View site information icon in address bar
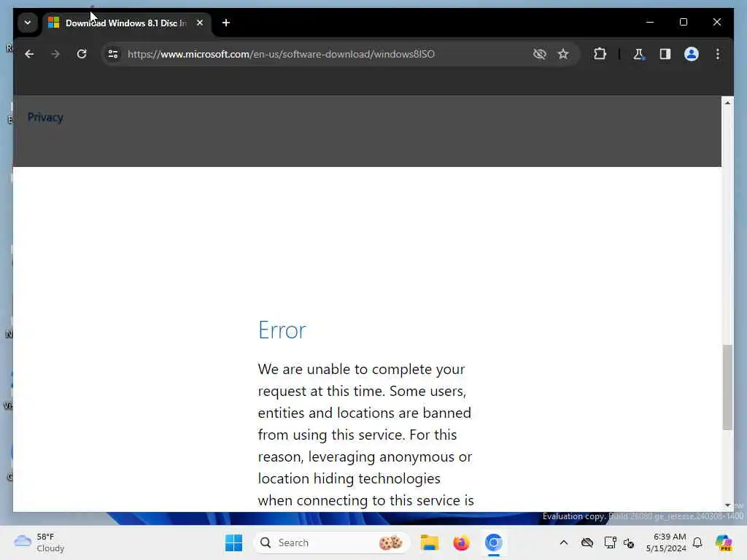The width and height of the screenshot is (747, 560). [113, 54]
